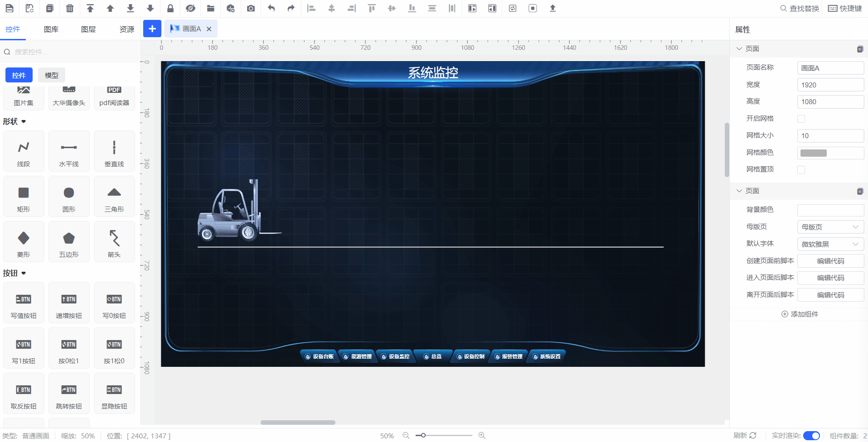The height and width of the screenshot is (442, 868).
Task: Switch to the 图库 tab
Action: coord(51,29)
